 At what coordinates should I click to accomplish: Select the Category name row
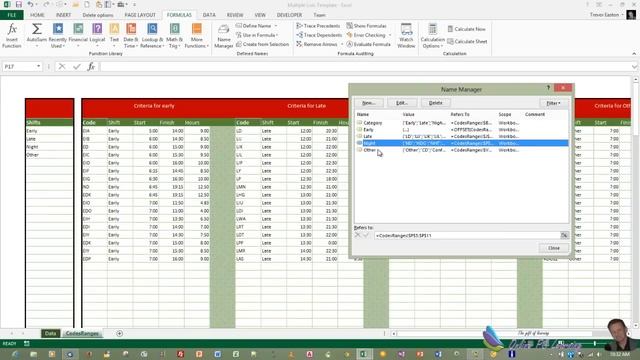click(461, 122)
